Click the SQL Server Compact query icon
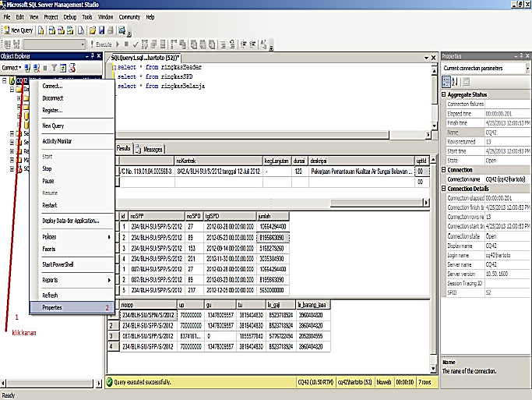The image size is (532, 400). tap(81, 30)
